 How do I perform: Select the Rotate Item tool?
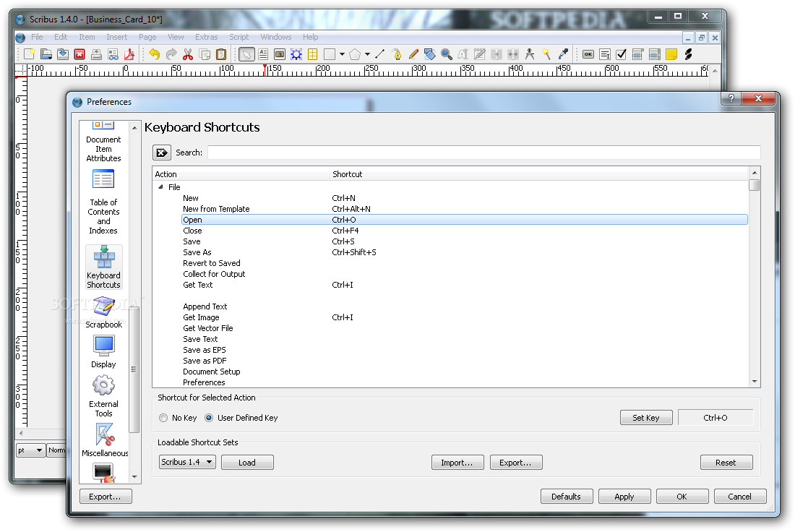pyautogui.click(x=430, y=54)
